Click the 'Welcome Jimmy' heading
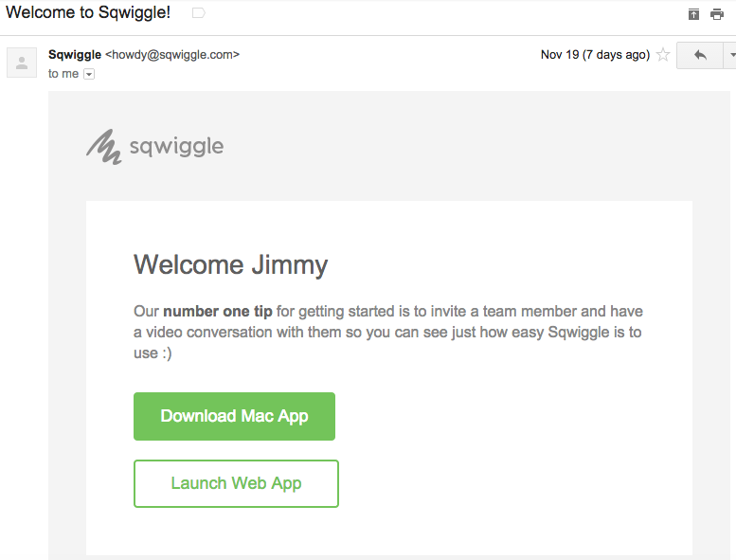 (x=231, y=265)
